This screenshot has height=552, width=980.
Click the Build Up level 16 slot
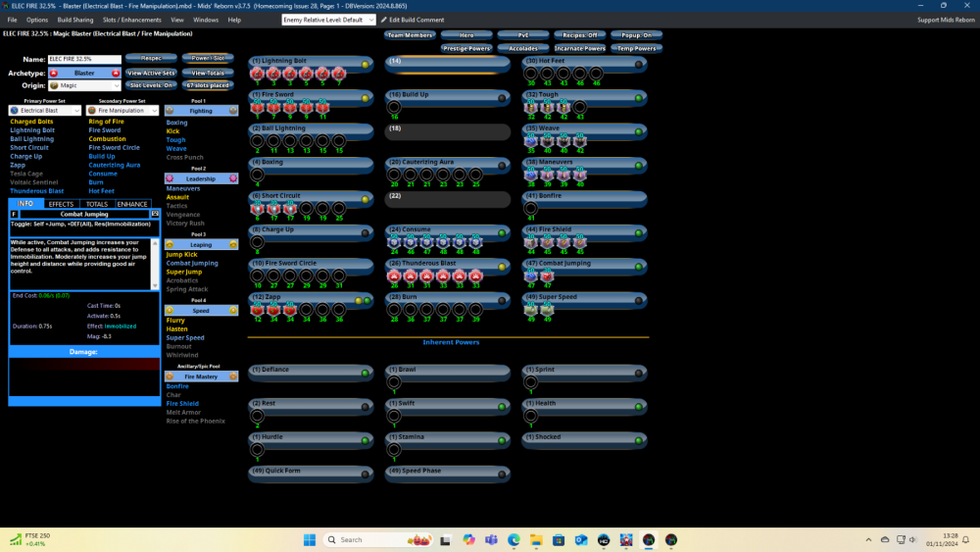click(x=394, y=108)
